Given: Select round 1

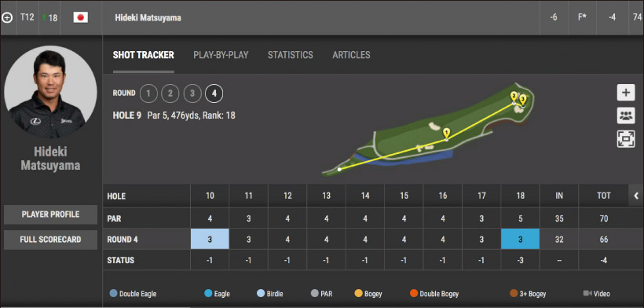Looking at the screenshot, I should tap(148, 93).
